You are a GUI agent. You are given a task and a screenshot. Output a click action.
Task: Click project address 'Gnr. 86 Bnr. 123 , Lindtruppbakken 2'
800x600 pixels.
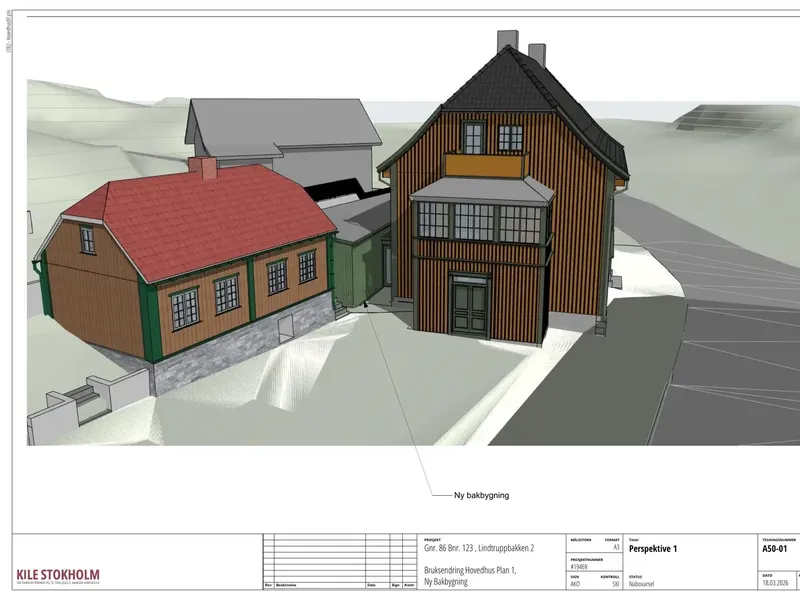479,548
